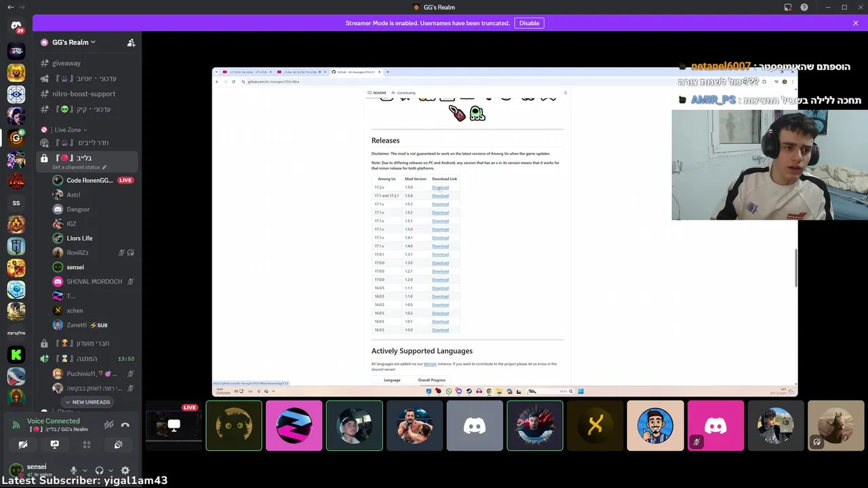
Task: Disconnect from voice with the hang-up icon
Action: 125,425
